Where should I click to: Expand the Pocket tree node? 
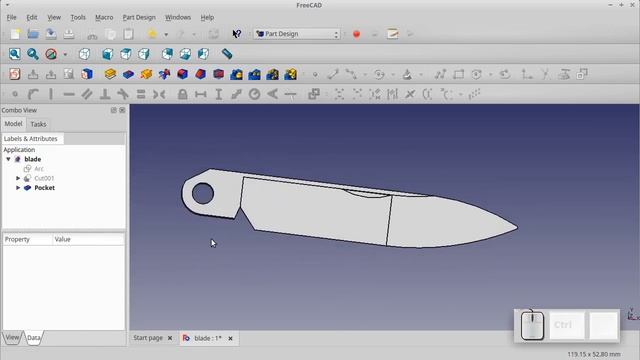(18, 188)
